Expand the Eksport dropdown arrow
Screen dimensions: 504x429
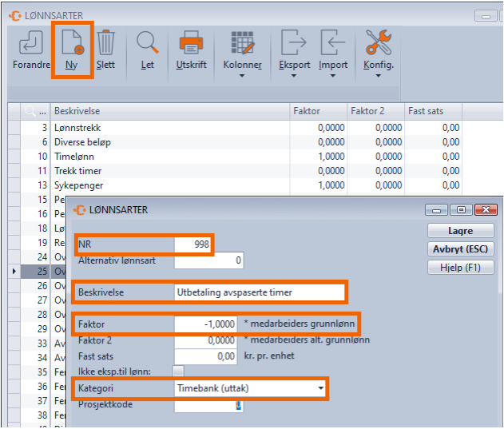[x=293, y=76]
